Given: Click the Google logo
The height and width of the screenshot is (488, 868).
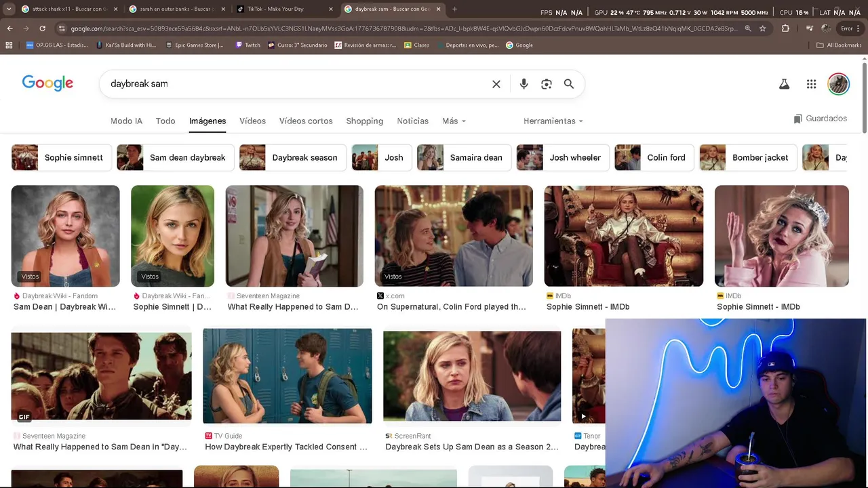Looking at the screenshot, I should point(47,83).
